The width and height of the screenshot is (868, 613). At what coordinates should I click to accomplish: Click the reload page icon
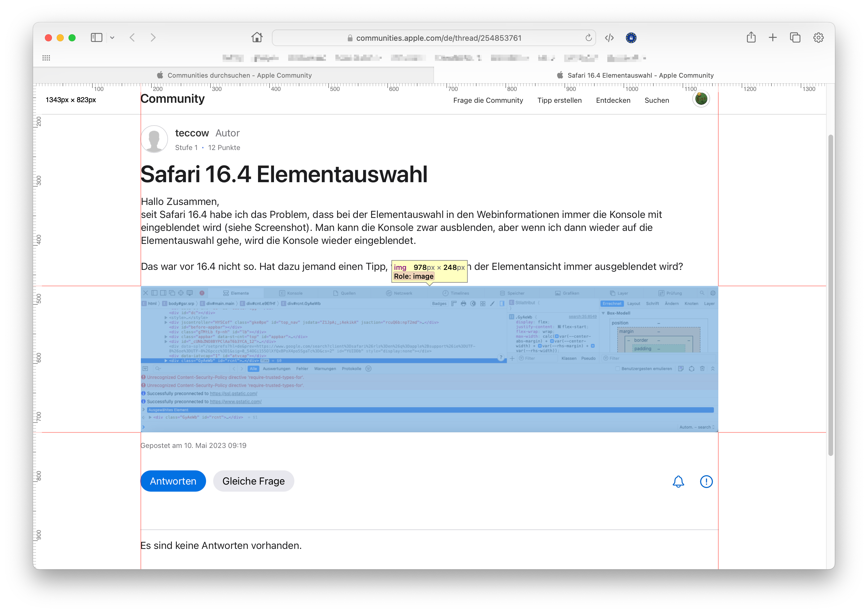588,38
